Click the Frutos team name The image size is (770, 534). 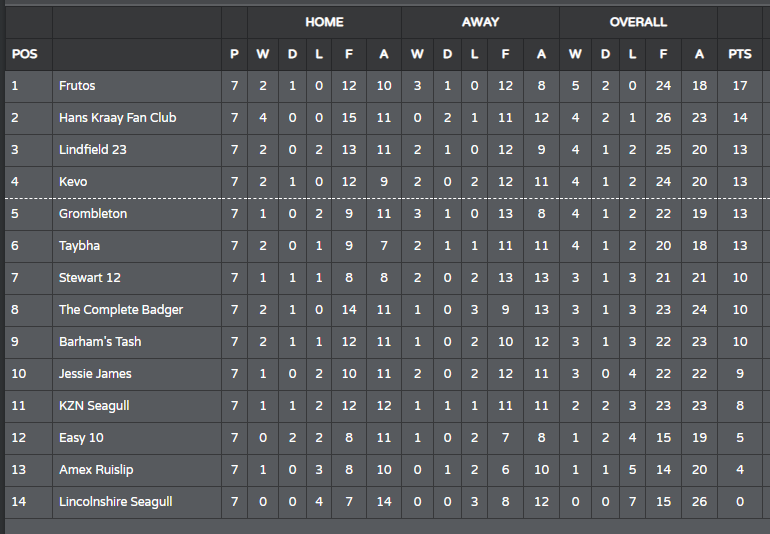pos(77,86)
